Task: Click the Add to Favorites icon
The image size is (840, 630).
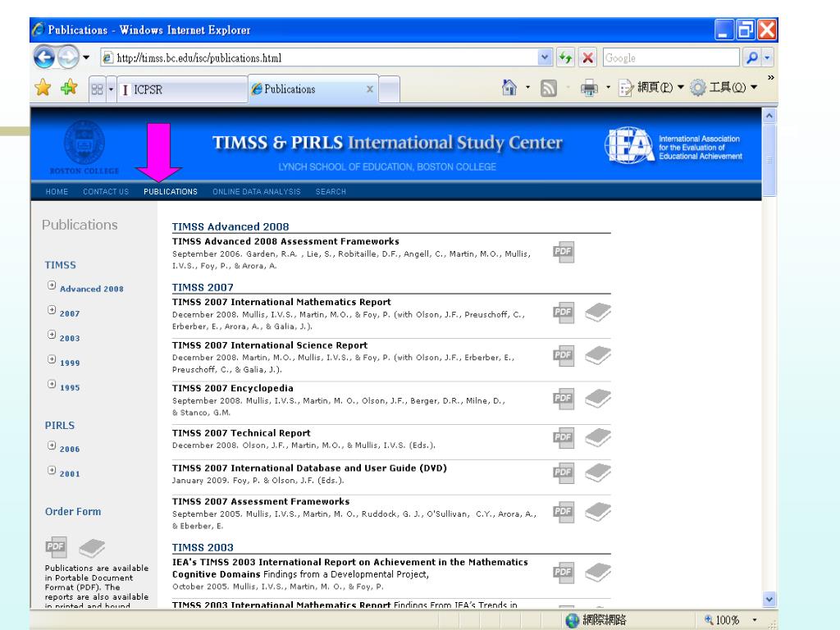Action: [x=69, y=87]
